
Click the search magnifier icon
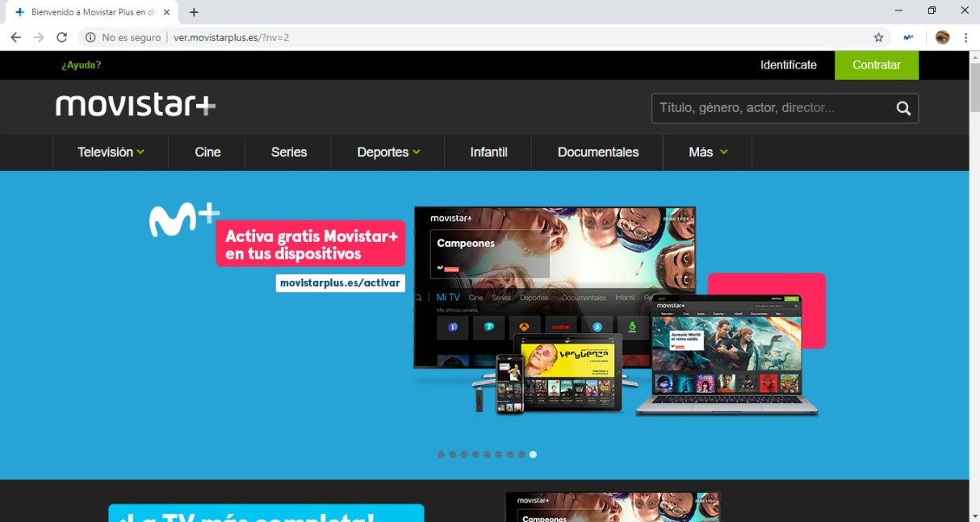click(903, 107)
